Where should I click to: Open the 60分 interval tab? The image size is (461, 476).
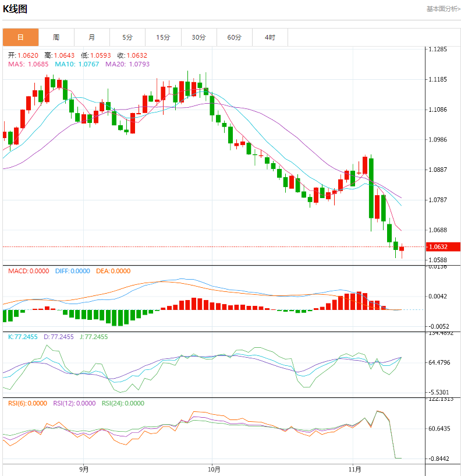(x=235, y=37)
